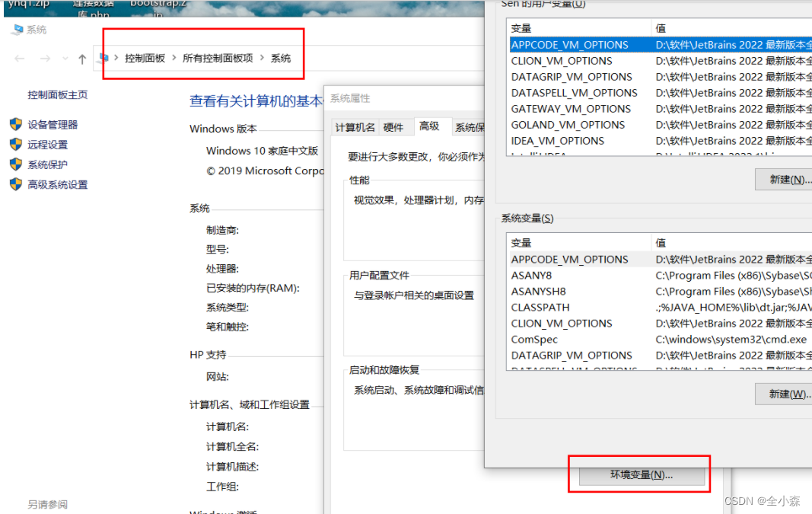Viewport: 812px width, 514px height.
Task: Click the 环境变量(N)... button
Action: coord(642,474)
